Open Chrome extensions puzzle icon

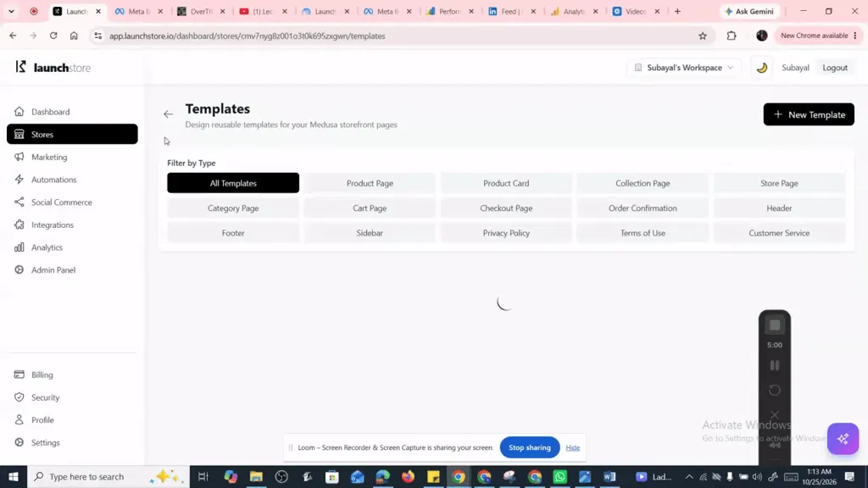pos(732,36)
